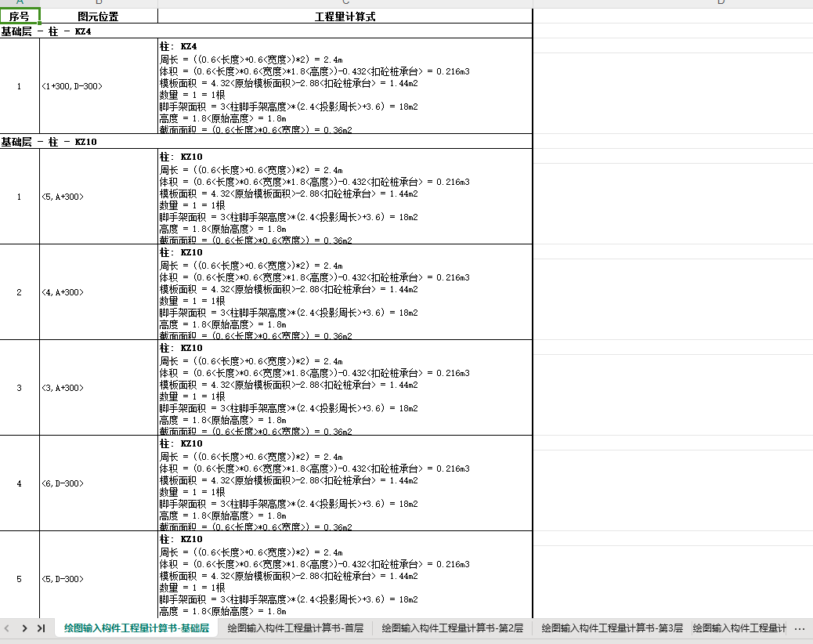Viewport: 813px width, 644px height.
Task: Go to the next sheet tab arrow
Action: [24, 628]
